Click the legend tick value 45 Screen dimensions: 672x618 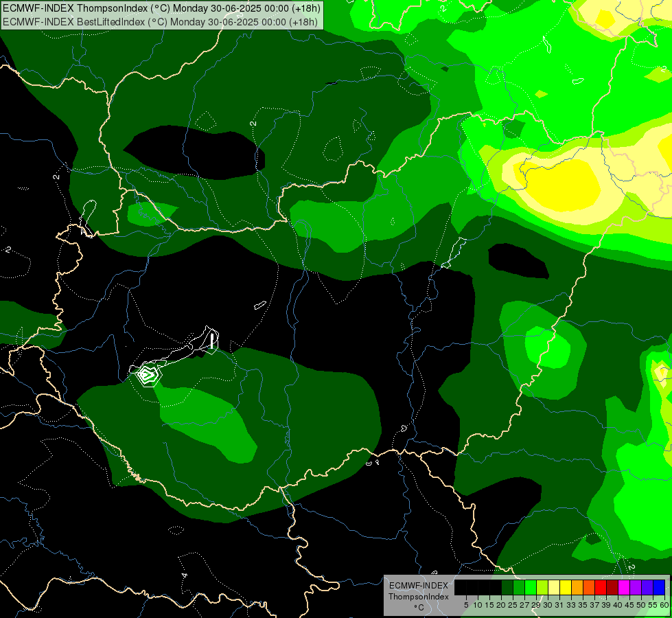[x=629, y=605]
